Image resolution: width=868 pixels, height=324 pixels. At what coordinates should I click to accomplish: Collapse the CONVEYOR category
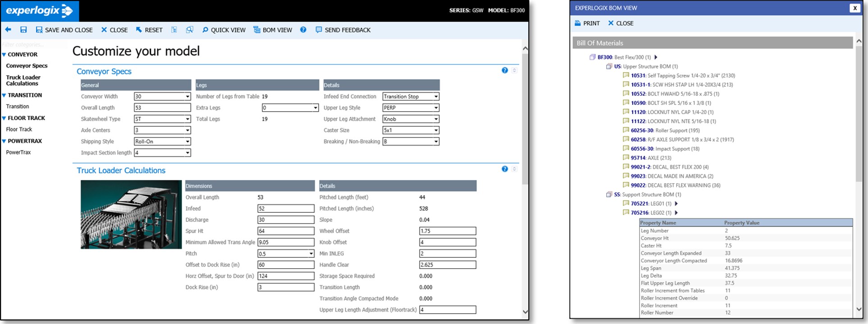tap(4, 54)
